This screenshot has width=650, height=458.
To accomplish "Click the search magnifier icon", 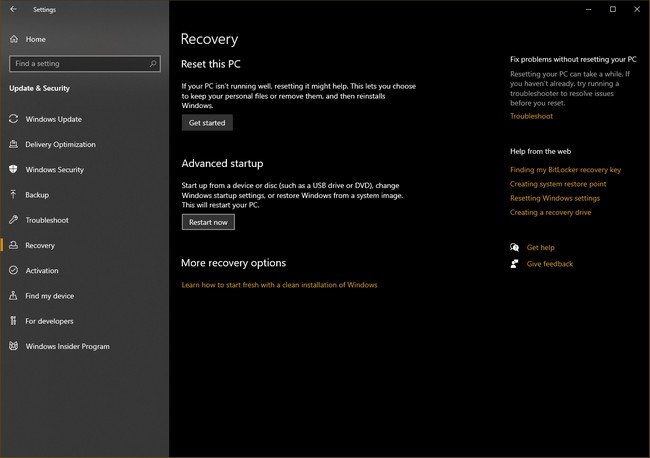I will point(152,63).
